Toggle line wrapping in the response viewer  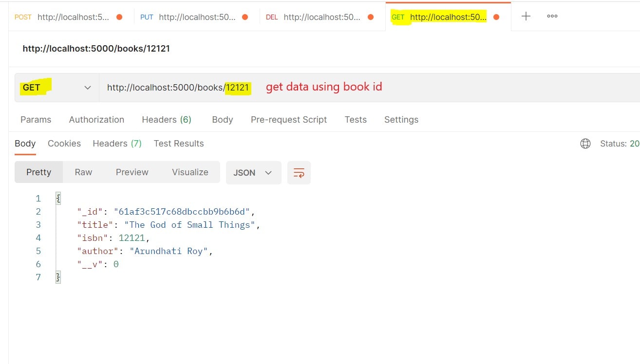pyautogui.click(x=299, y=172)
